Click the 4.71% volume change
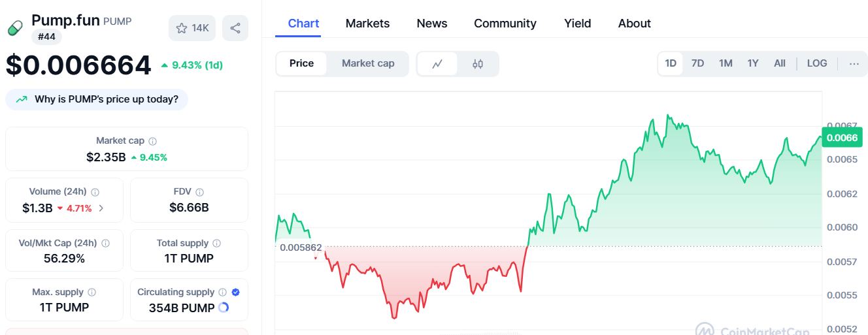This screenshot has width=868, height=335. [x=75, y=208]
